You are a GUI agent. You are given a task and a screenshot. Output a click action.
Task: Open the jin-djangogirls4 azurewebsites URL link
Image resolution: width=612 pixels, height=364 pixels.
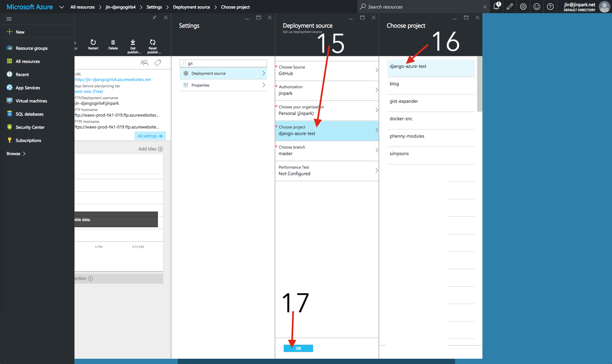click(113, 79)
